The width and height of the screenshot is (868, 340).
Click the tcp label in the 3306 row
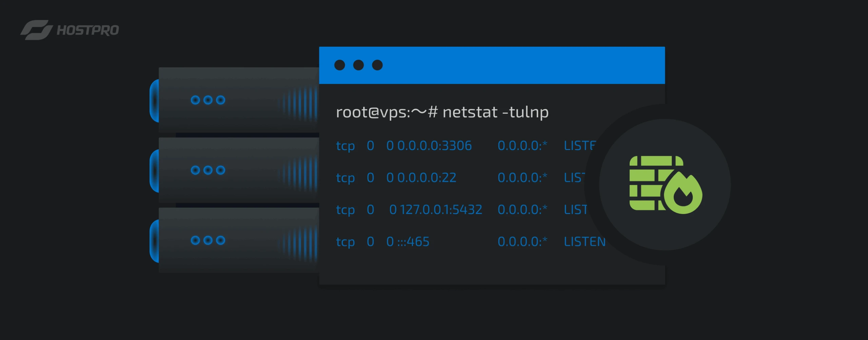point(345,146)
